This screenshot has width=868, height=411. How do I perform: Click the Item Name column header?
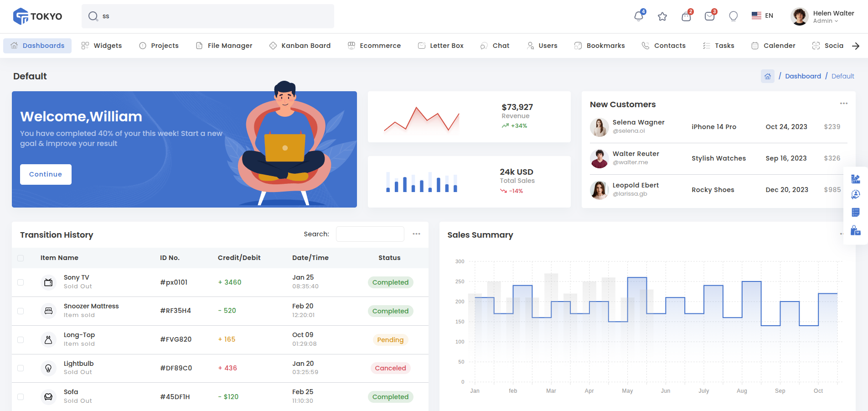click(x=59, y=258)
